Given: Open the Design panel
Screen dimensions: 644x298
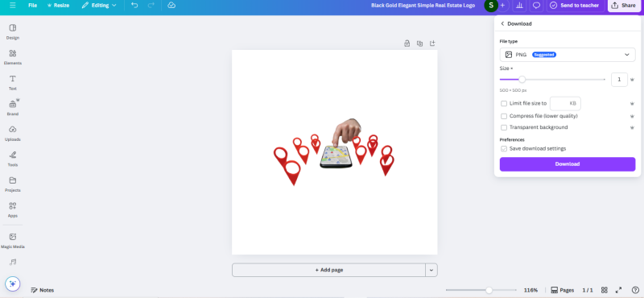Looking at the screenshot, I should 13,31.
